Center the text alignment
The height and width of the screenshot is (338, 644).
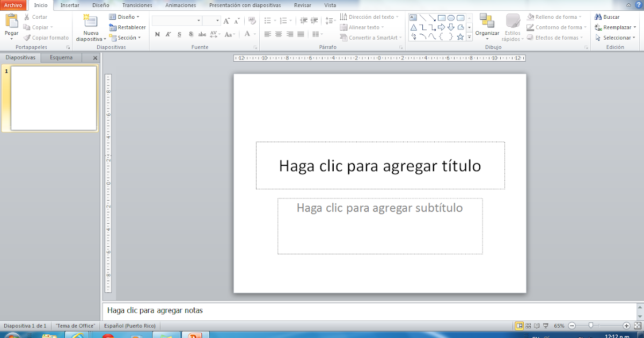pos(277,34)
